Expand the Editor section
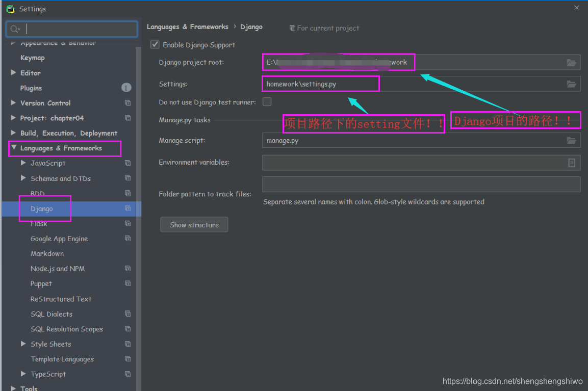 (x=13, y=72)
